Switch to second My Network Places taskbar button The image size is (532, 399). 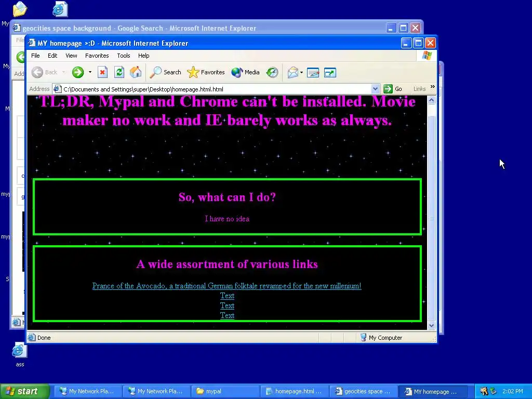point(156,391)
